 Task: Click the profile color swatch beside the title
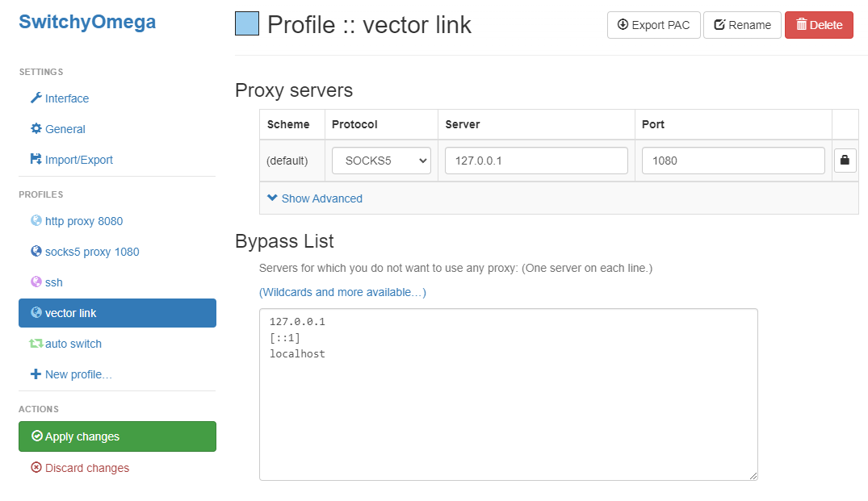point(246,23)
